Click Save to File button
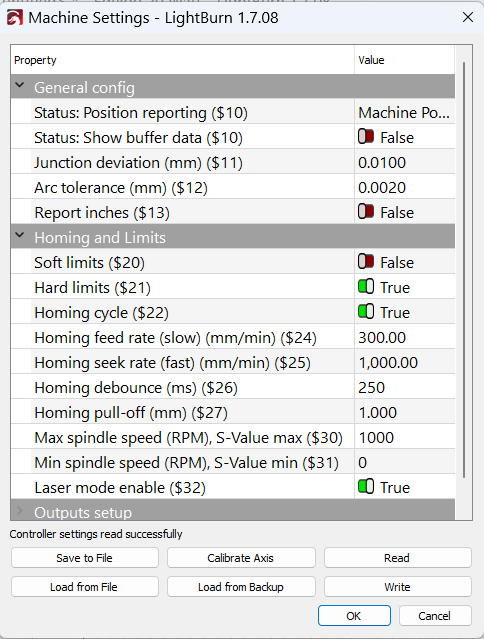This screenshot has height=639, width=484. 85,558
